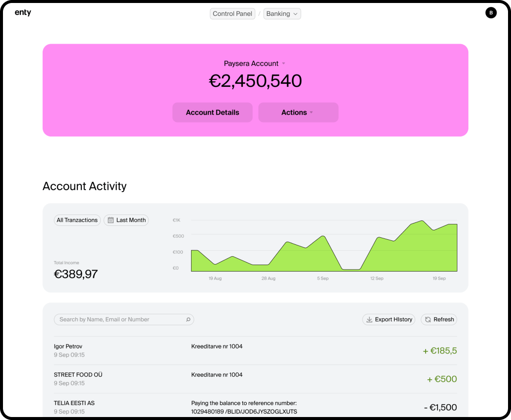The height and width of the screenshot is (420, 511).
Task: Click the Total Income amount €389,97
Action: [x=75, y=274]
